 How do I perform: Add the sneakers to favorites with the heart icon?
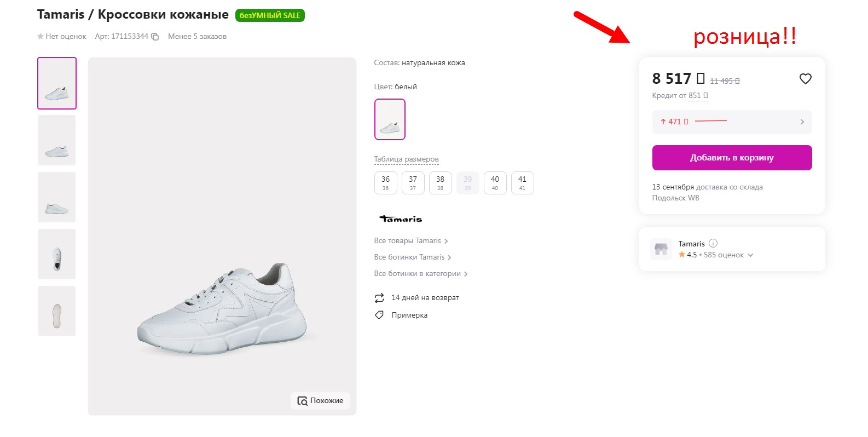point(805,79)
